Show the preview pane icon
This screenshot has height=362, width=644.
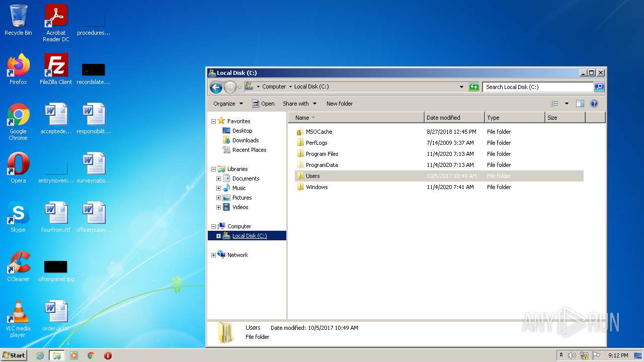click(x=580, y=104)
